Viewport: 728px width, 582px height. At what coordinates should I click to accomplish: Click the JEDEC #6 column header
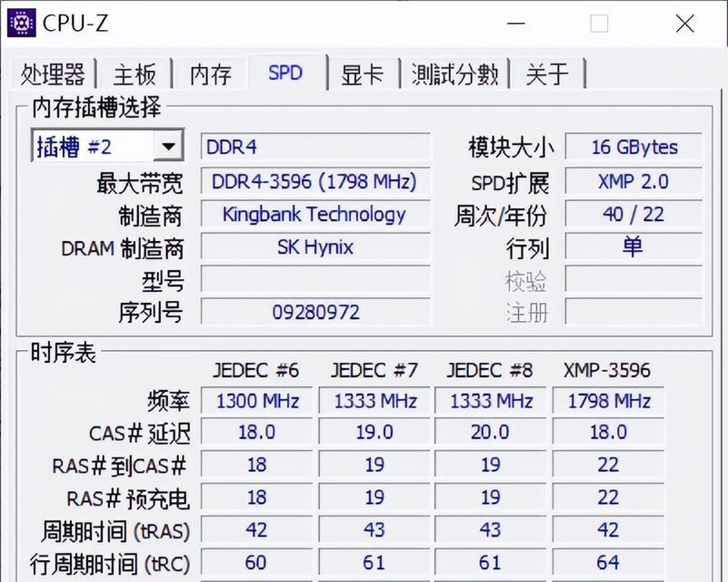click(x=255, y=370)
